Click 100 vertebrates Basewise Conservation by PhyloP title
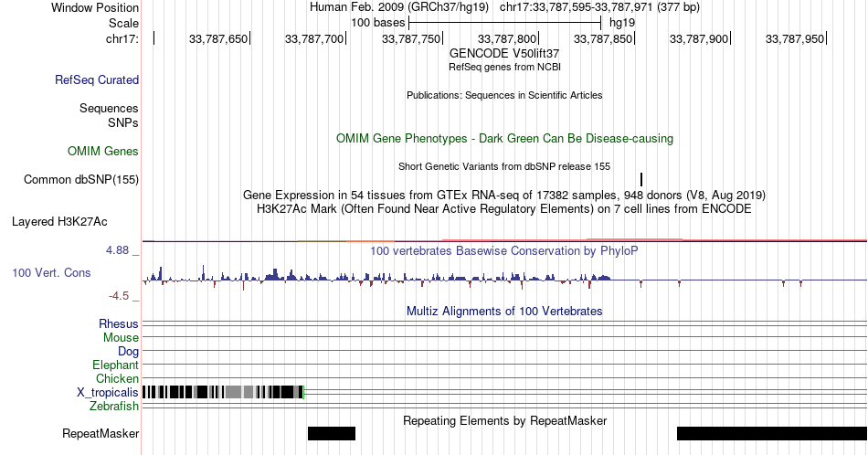Screen dimensions: 868x455 tap(504, 250)
